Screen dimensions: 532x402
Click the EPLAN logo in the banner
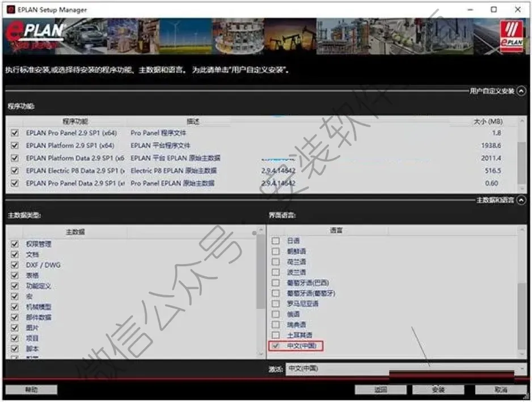click(34, 36)
